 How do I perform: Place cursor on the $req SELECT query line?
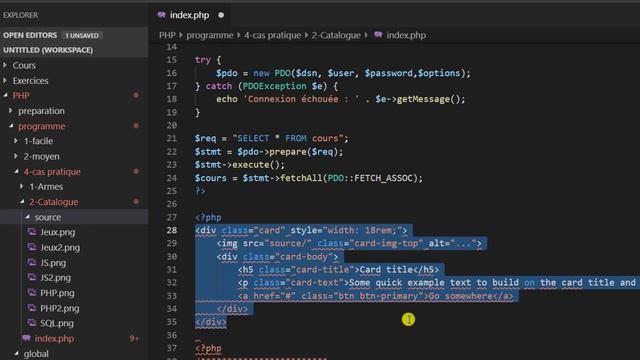click(271, 138)
